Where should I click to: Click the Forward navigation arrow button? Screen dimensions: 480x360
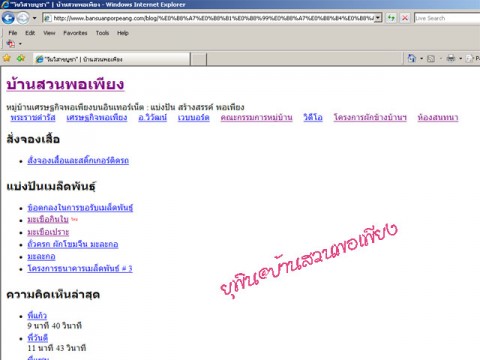(x=23, y=18)
